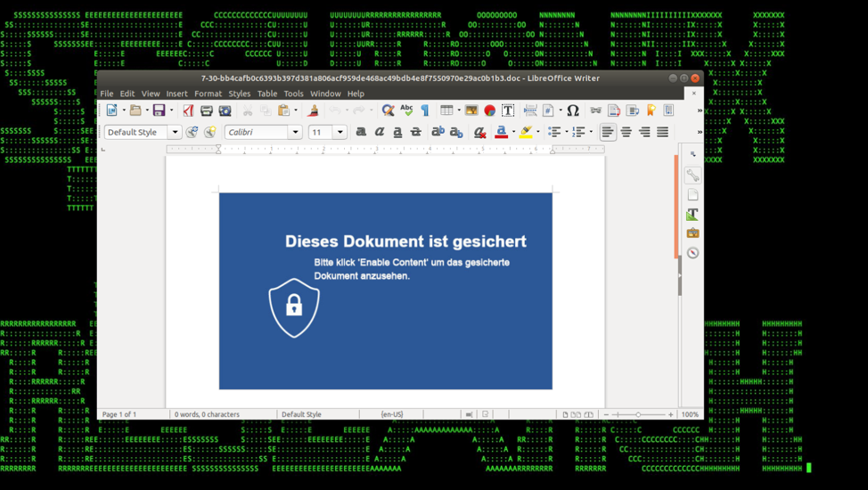Insert a table using the toolbar icon
The height and width of the screenshot is (490, 868).
pyautogui.click(x=446, y=110)
